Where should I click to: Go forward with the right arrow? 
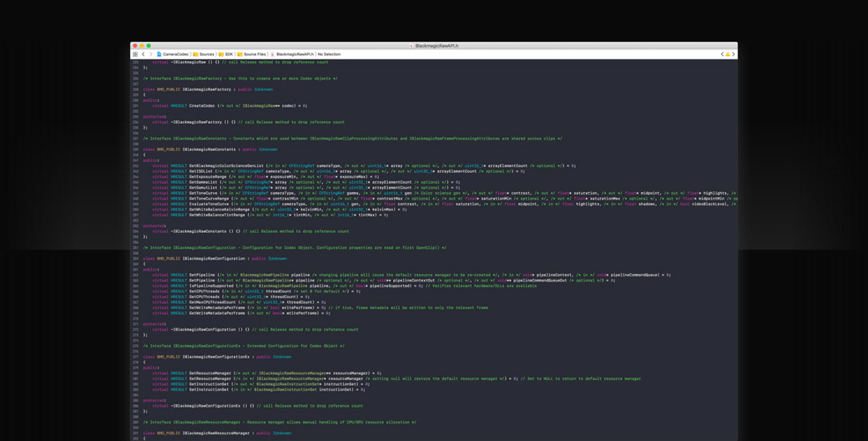click(x=150, y=54)
